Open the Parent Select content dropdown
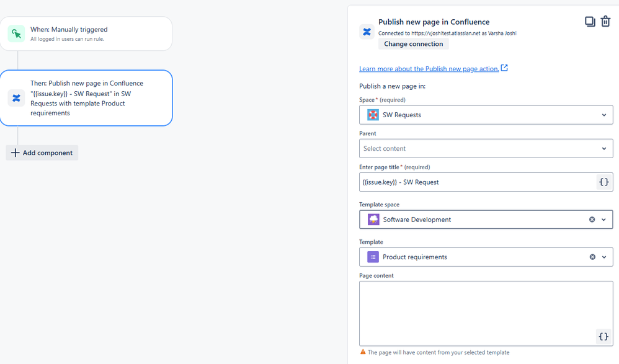 coord(486,148)
